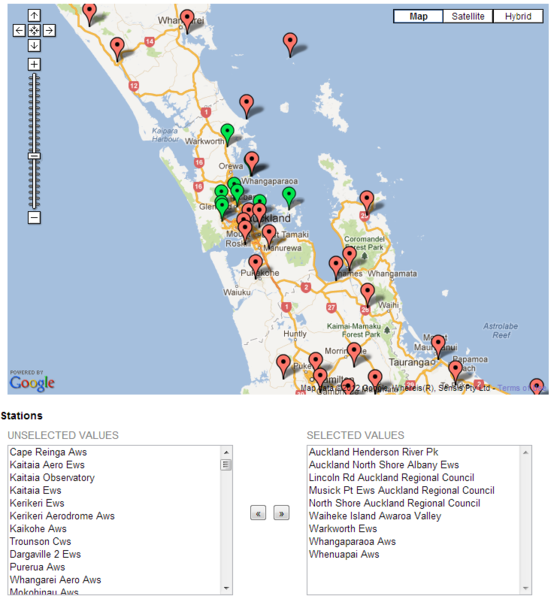Click the green marker on Waiheke Island

tap(289, 198)
